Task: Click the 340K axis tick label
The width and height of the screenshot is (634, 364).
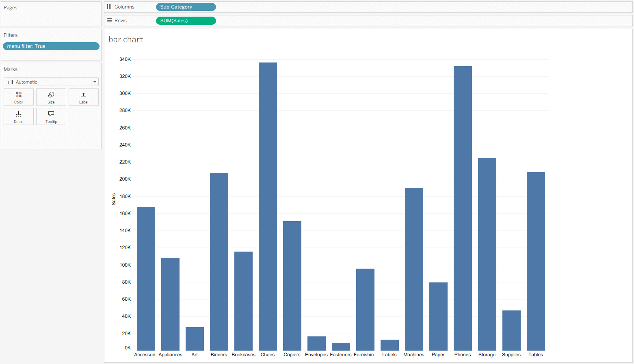Action: 125,59
